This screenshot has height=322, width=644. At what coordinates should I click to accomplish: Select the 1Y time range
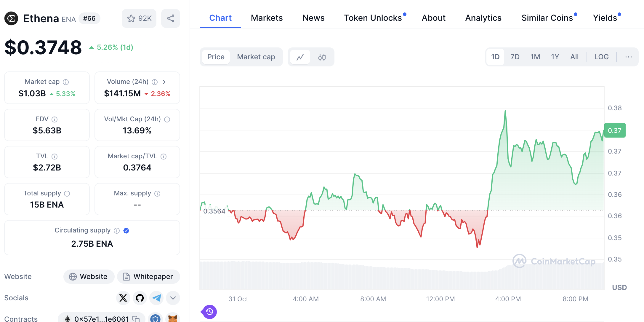[555, 57]
